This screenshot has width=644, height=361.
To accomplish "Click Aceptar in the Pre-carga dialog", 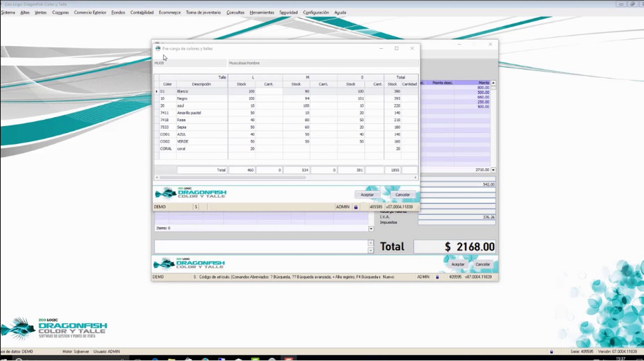I will 367,195.
